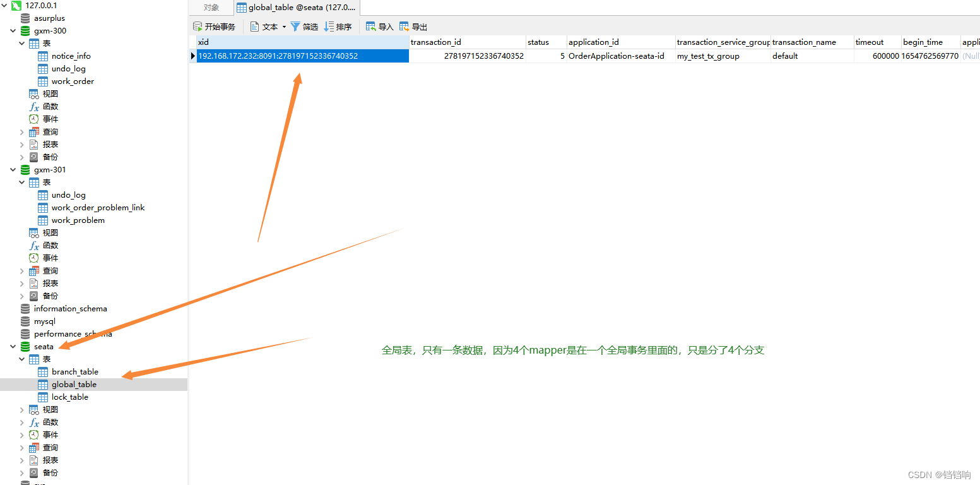This screenshot has width=980, height=485.
Task: Open the undo_log table in gxm-300
Action: pyautogui.click(x=68, y=68)
